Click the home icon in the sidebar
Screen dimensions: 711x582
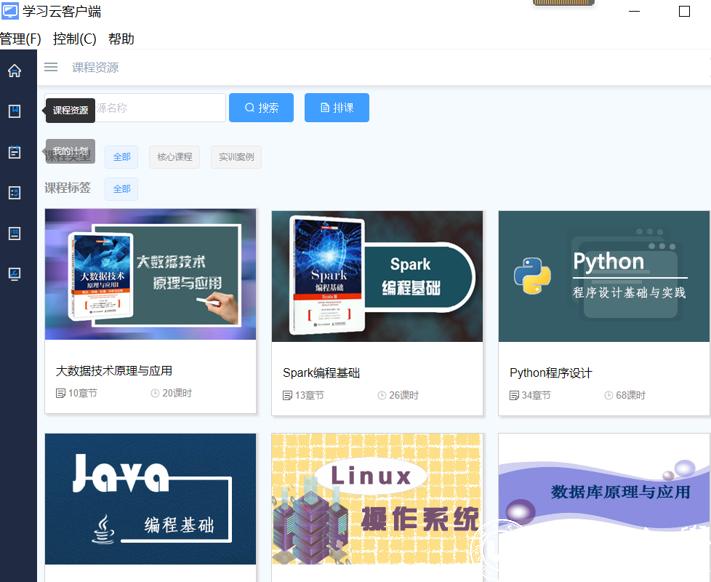14,71
